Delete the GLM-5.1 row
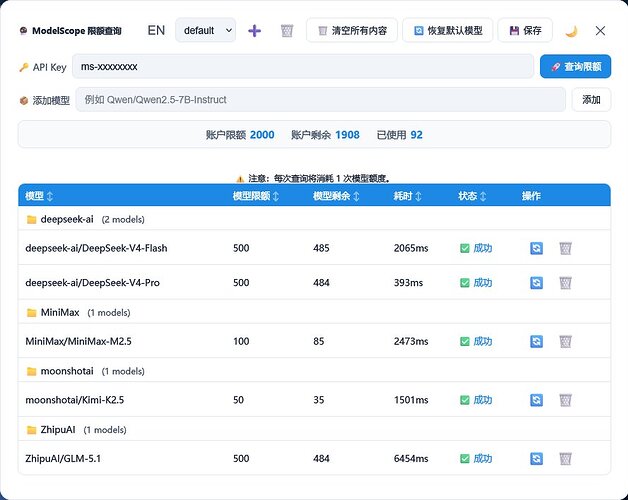 [x=565, y=458]
